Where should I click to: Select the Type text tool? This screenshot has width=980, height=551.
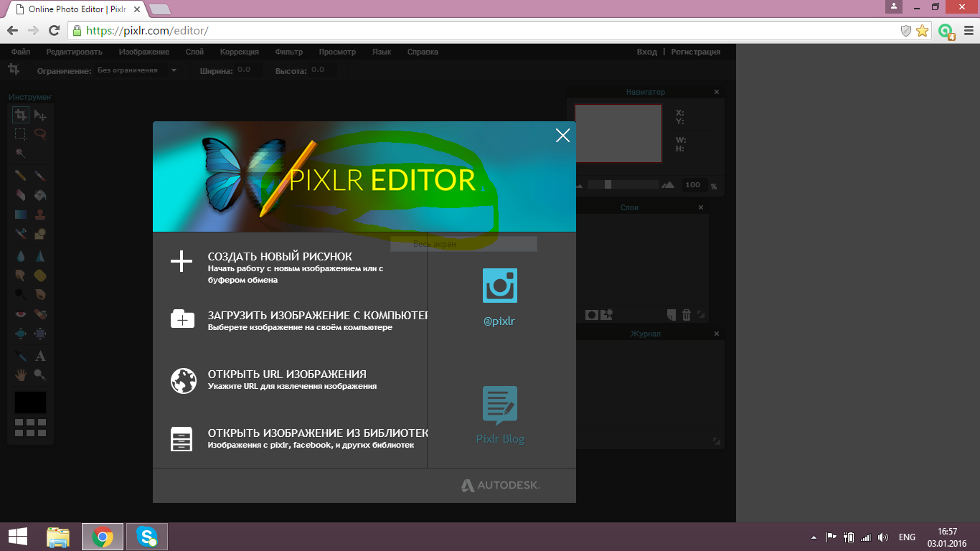pos(40,355)
